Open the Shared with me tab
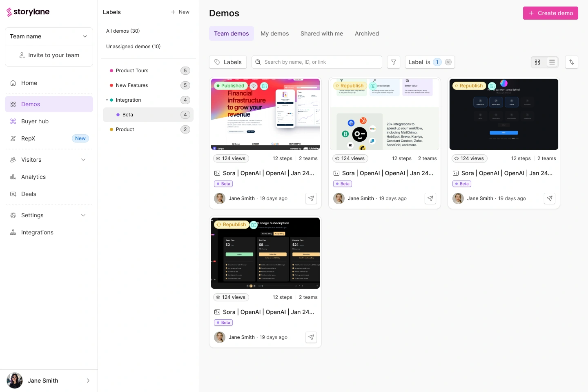This screenshot has width=588, height=392. pyautogui.click(x=322, y=33)
